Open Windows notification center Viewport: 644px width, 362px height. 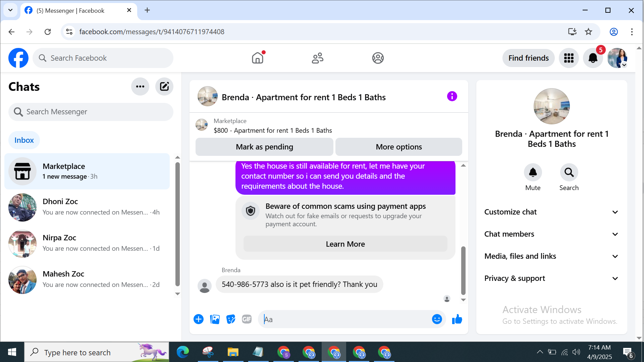click(x=628, y=352)
